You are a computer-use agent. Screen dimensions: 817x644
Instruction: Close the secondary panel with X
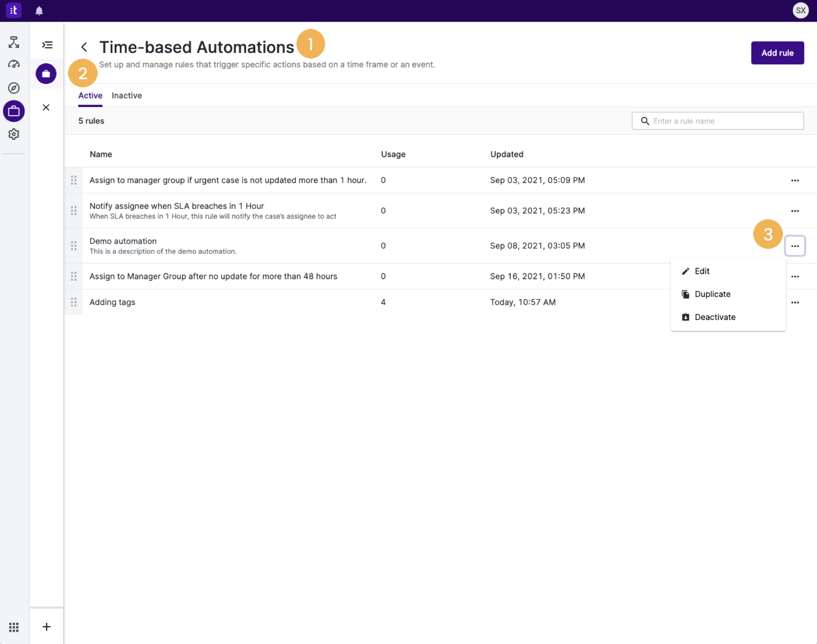pyautogui.click(x=46, y=108)
